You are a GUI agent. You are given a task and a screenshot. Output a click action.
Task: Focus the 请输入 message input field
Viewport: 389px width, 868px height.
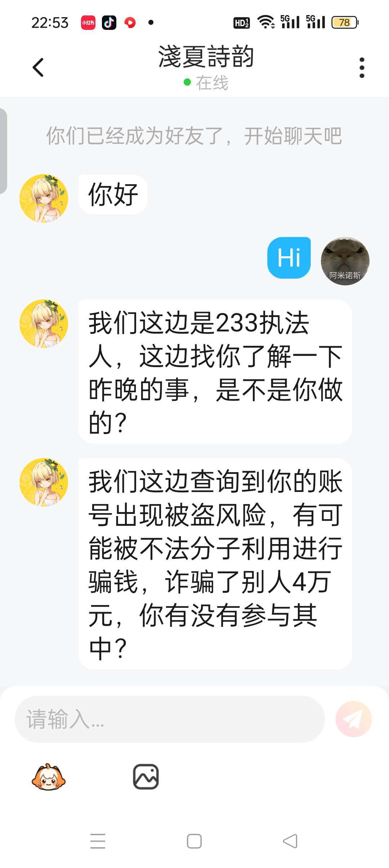coord(170,719)
